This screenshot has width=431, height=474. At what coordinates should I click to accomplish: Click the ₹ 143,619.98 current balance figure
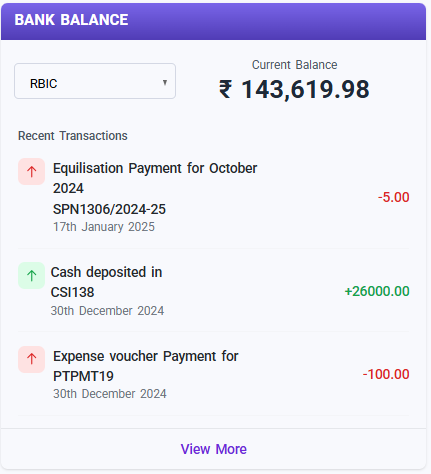pyautogui.click(x=294, y=89)
